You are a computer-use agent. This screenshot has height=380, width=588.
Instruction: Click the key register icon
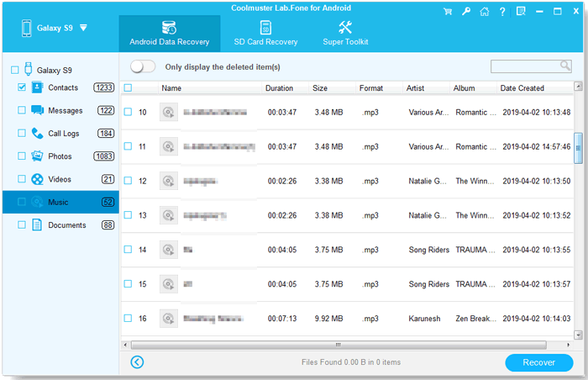(x=465, y=11)
